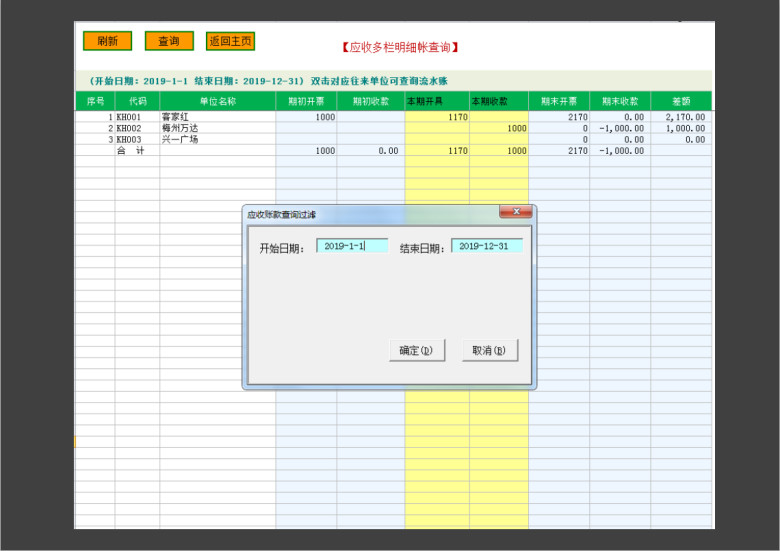Focus the 结束日期 input field
This screenshot has height=551, width=780.
487,246
